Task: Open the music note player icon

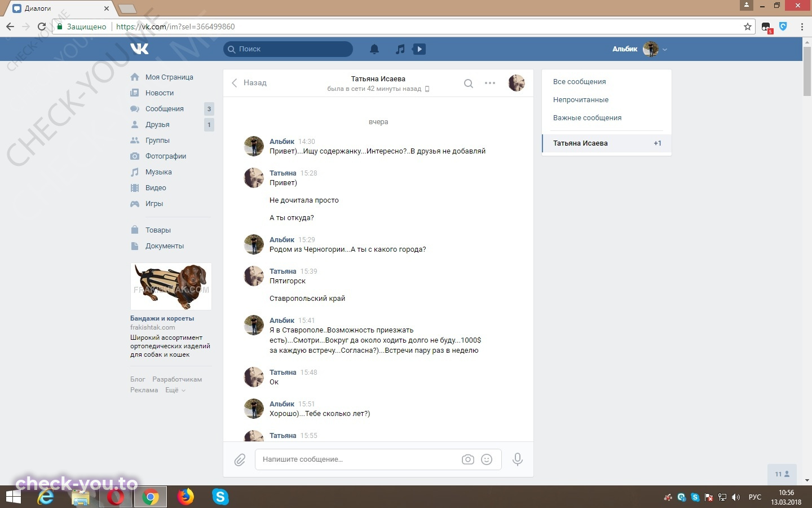Action: click(400, 49)
